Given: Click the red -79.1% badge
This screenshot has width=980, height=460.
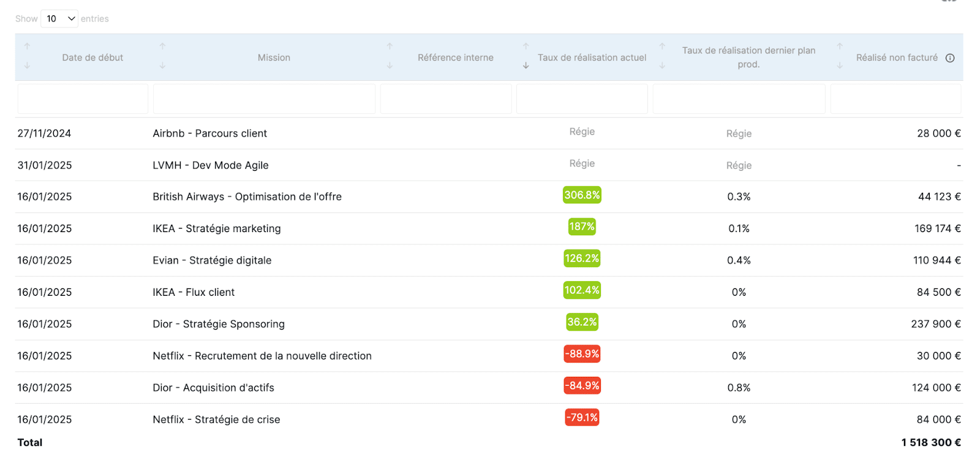Looking at the screenshot, I should (x=582, y=418).
